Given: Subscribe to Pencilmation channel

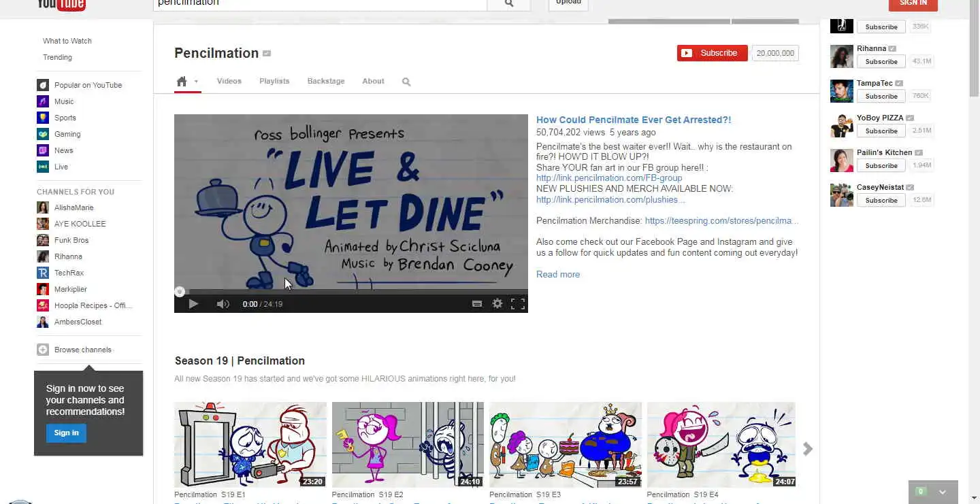Looking at the screenshot, I should (x=712, y=53).
